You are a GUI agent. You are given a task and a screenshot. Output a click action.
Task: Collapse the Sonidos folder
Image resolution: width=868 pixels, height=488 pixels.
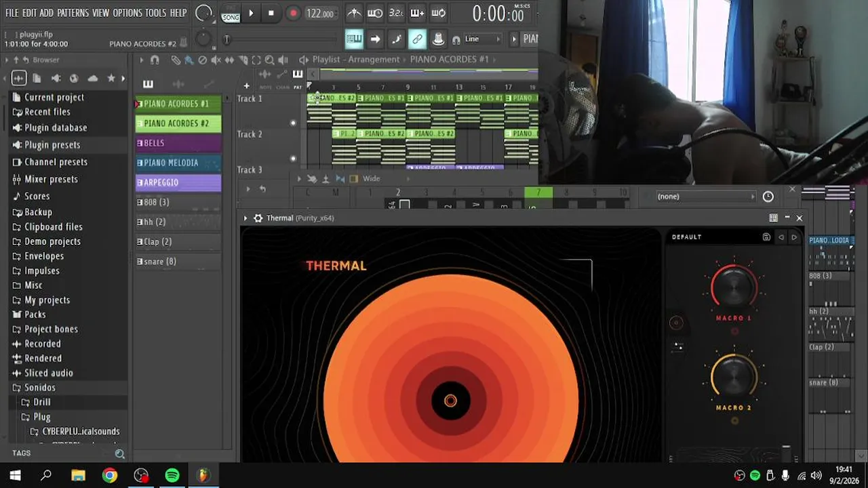[x=34, y=388]
